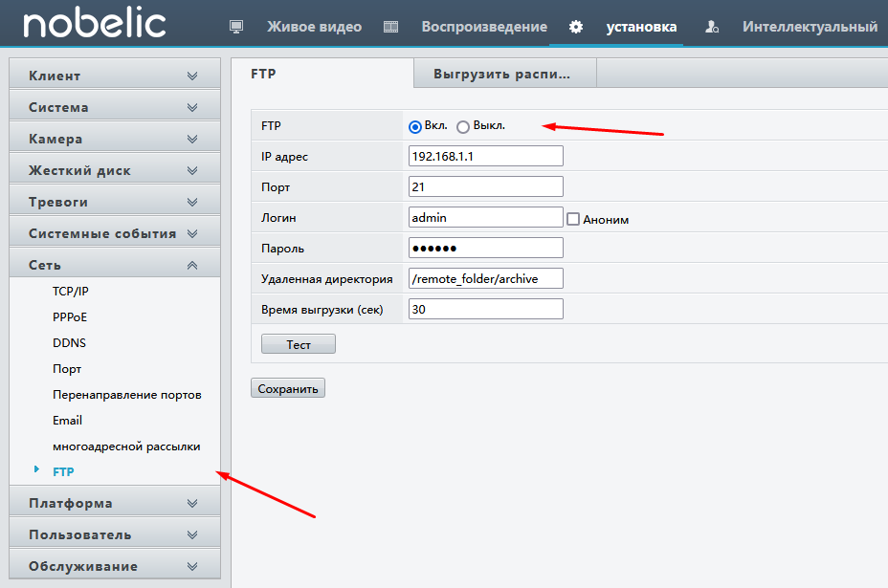Viewport: 888px width, 588px height.
Task: Expand the Системные события section
Action: (115, 233)
